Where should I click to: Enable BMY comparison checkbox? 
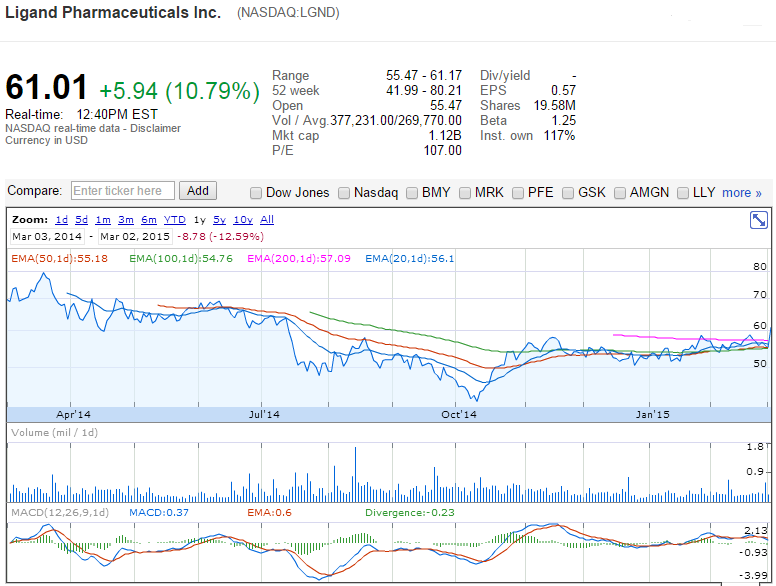pos(412,193)
